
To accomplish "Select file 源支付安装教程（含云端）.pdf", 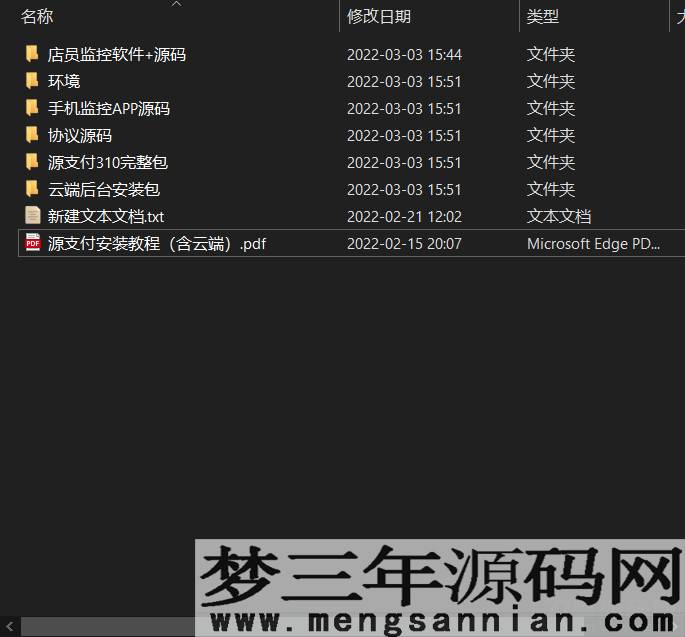I will [x=157, y=244].
